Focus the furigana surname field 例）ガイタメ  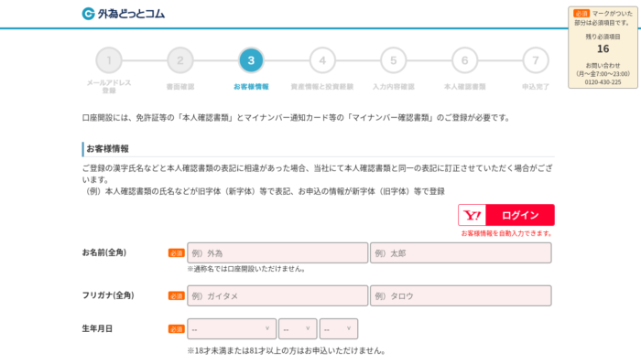click(x=277, y=295)
